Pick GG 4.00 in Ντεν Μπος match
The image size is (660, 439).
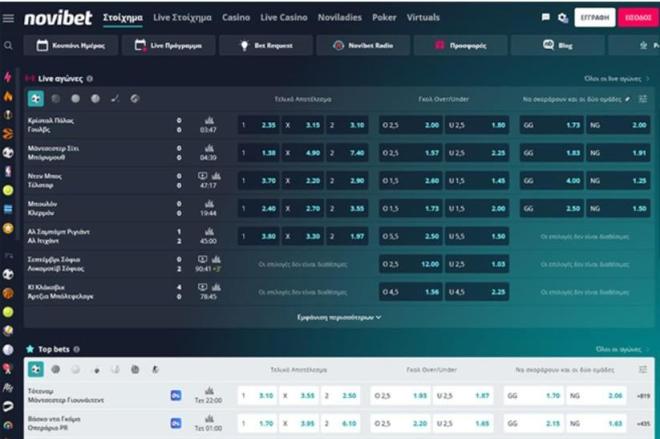coord(552,181)
